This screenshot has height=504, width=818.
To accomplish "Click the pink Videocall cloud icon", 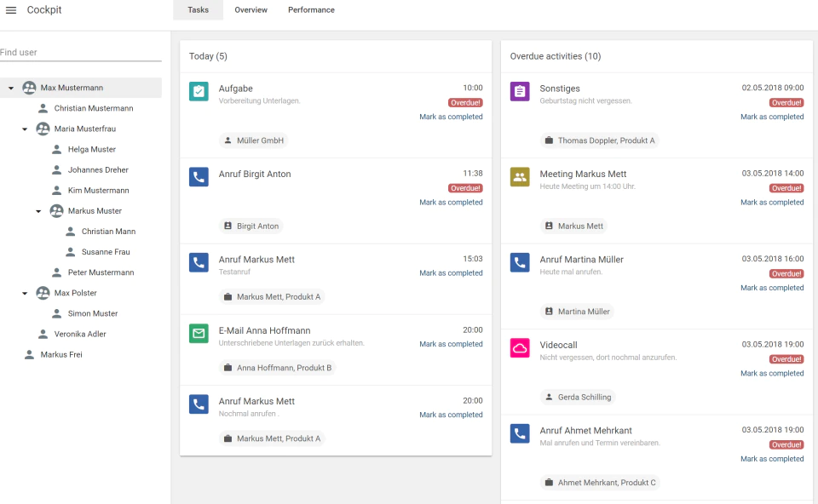I will pyautogui.click(x=520, y=347).
